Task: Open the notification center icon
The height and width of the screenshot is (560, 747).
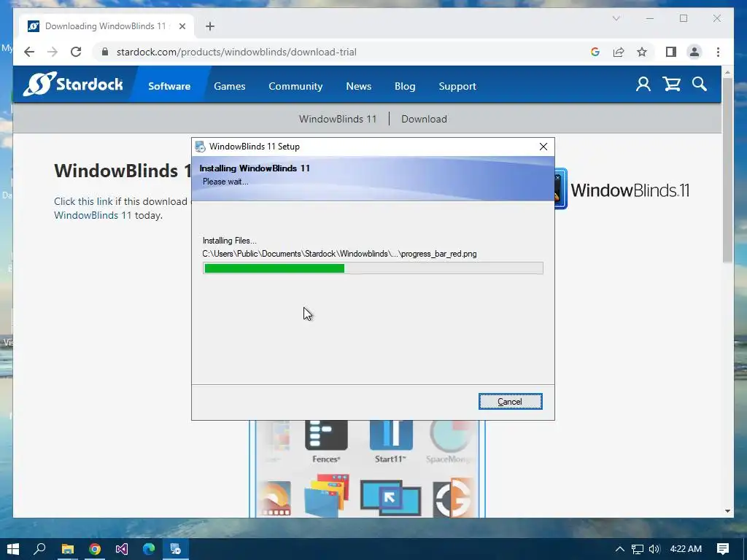Action: (723, 549)
